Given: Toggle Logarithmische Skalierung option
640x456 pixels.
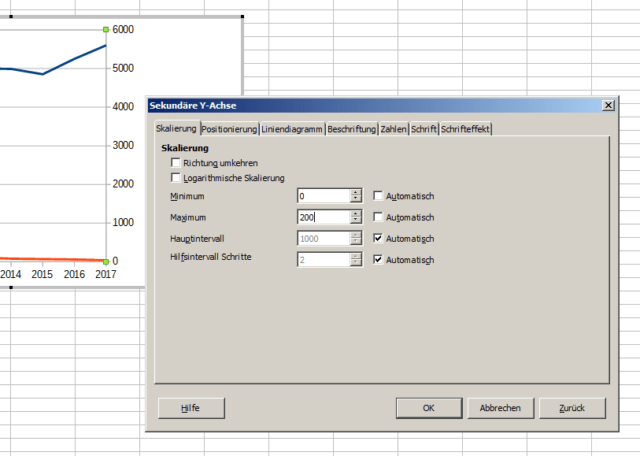Looking at the screenshot, I should [177, 177].
